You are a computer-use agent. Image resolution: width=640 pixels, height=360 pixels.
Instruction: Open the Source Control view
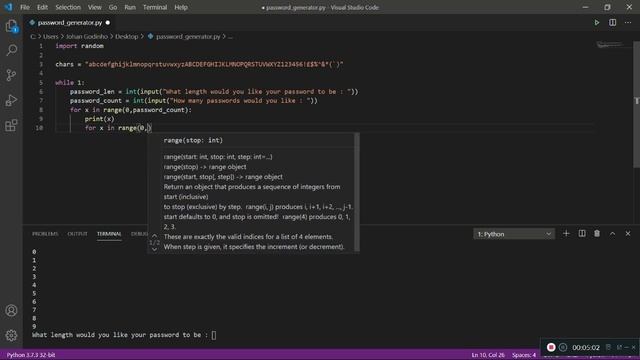[11, 75]
